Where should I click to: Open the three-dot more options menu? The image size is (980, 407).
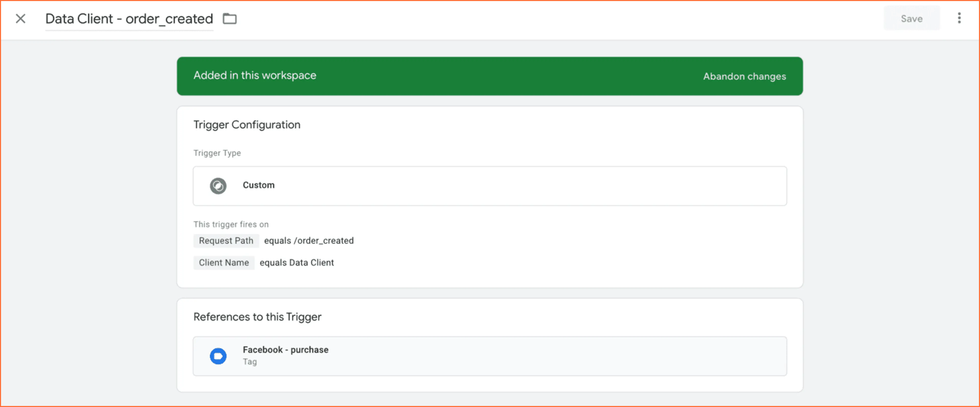[959, 18]
